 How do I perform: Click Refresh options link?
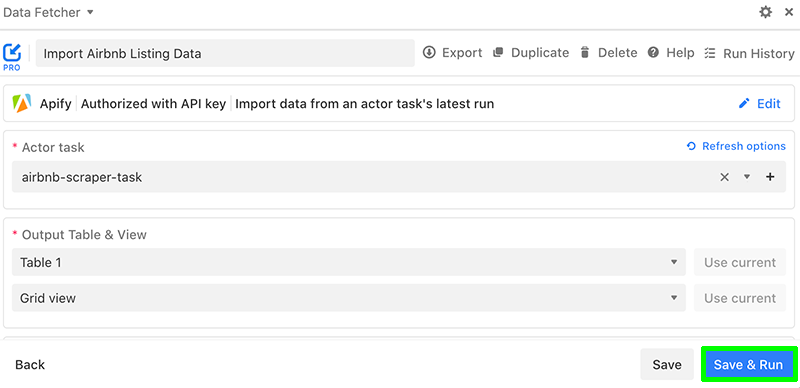click(736, 147)
